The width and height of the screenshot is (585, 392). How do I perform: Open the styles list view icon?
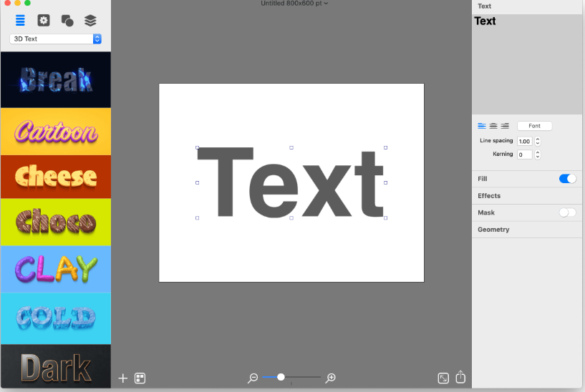20,21
